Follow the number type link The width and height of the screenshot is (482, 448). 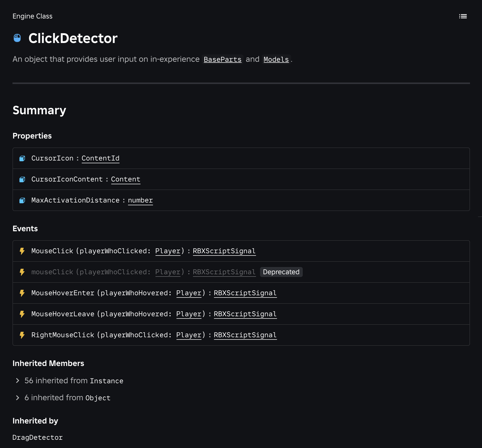[140, 200]
